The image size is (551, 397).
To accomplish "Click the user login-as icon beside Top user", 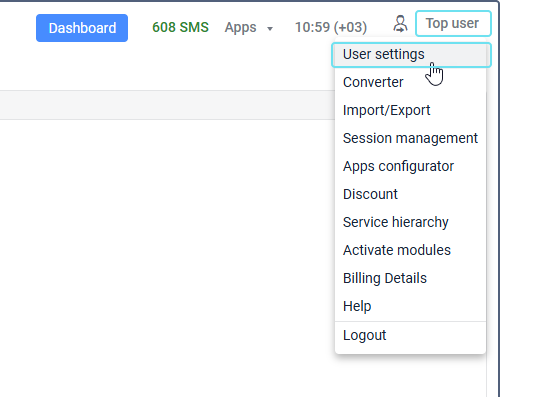I will point(400,24).
